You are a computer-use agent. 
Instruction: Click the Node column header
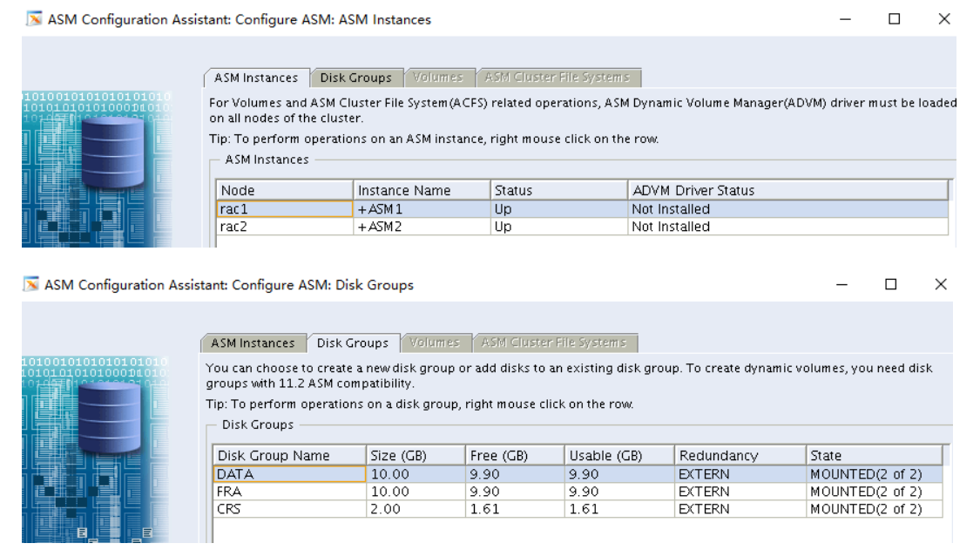[x=285, y=190]
